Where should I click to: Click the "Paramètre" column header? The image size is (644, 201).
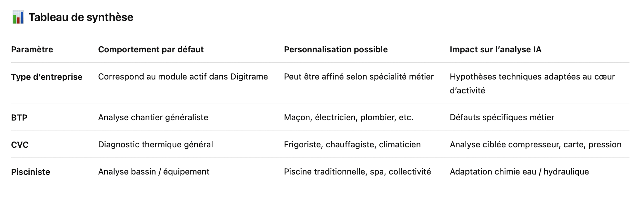32,49
